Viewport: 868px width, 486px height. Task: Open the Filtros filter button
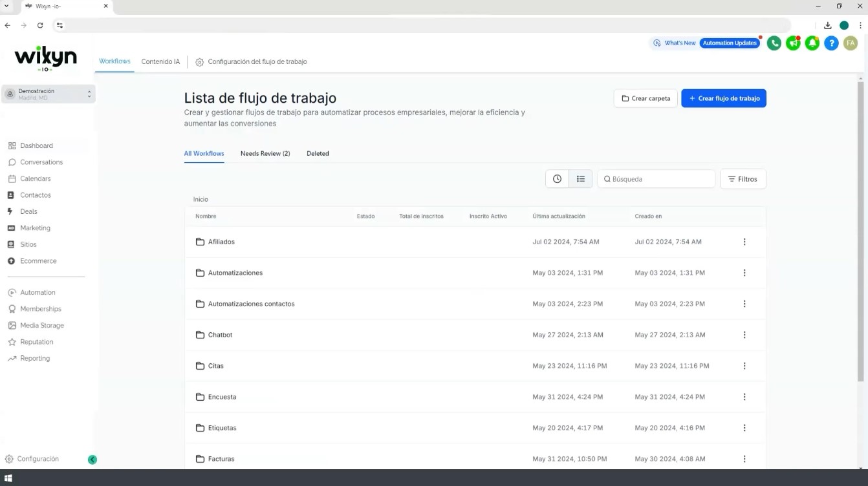743,179
